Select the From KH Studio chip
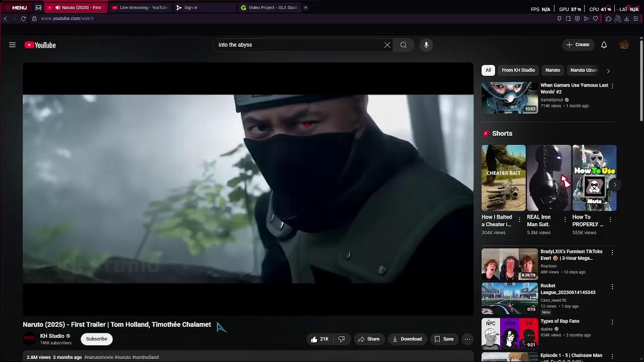 coord(518,70)
